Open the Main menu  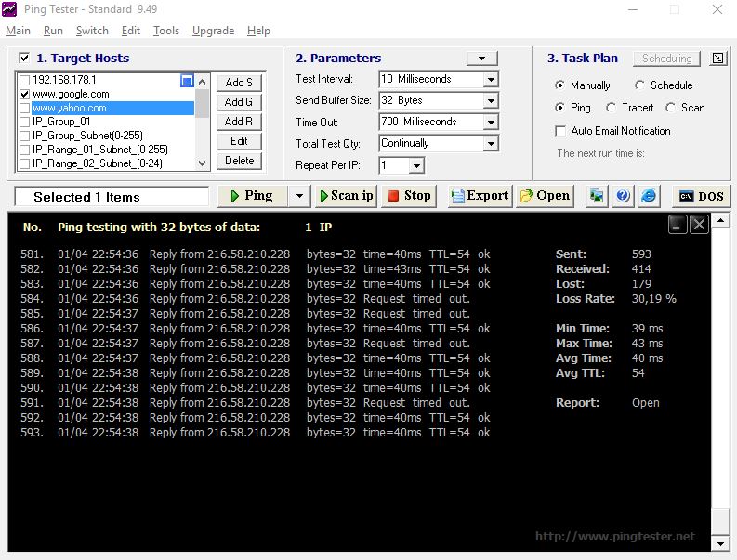point(18,31)
